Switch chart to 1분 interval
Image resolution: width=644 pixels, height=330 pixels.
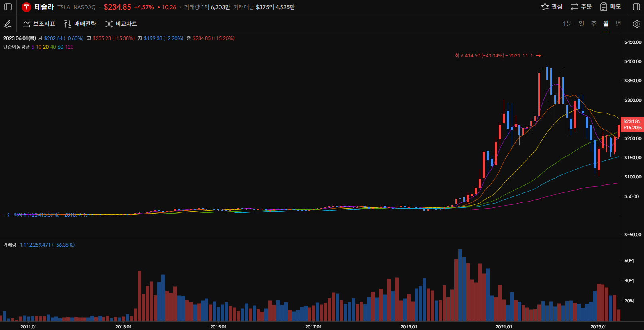pyautogui.click(x=567, y=24)
